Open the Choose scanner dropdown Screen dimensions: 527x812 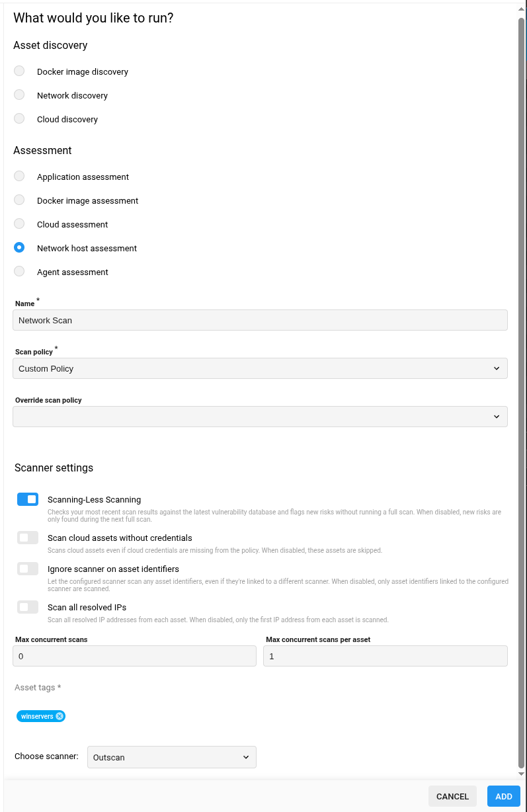pyautogui.click(x=171, y=757)
